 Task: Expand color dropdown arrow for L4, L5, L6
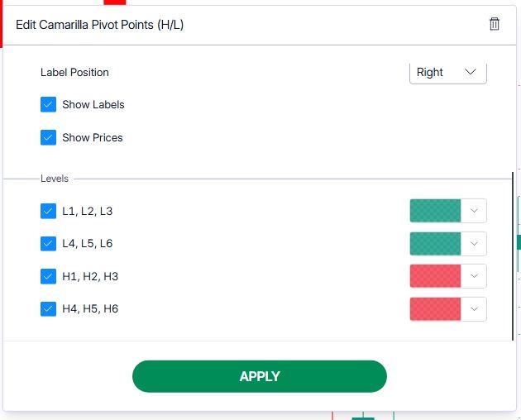474,244
